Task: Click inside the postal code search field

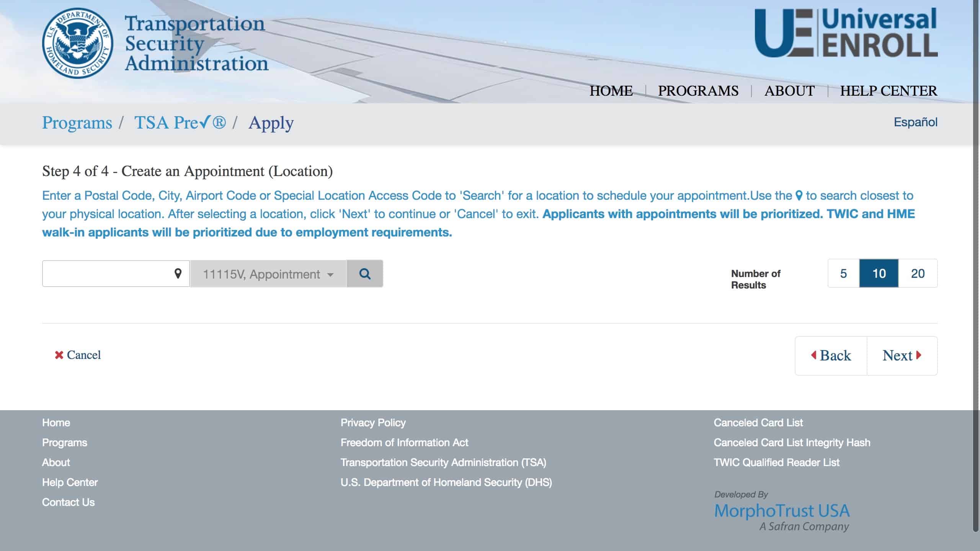Action: click(107, 273)
